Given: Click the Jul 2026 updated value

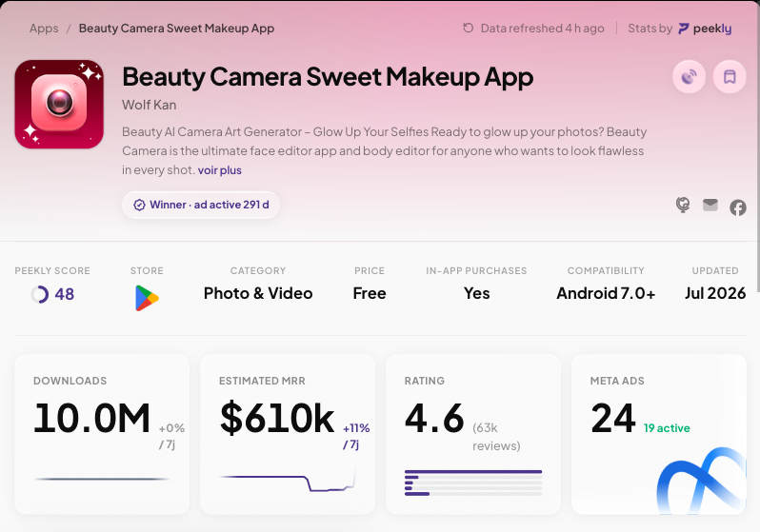Looking at the screenshot, I should tap(715, 293).
